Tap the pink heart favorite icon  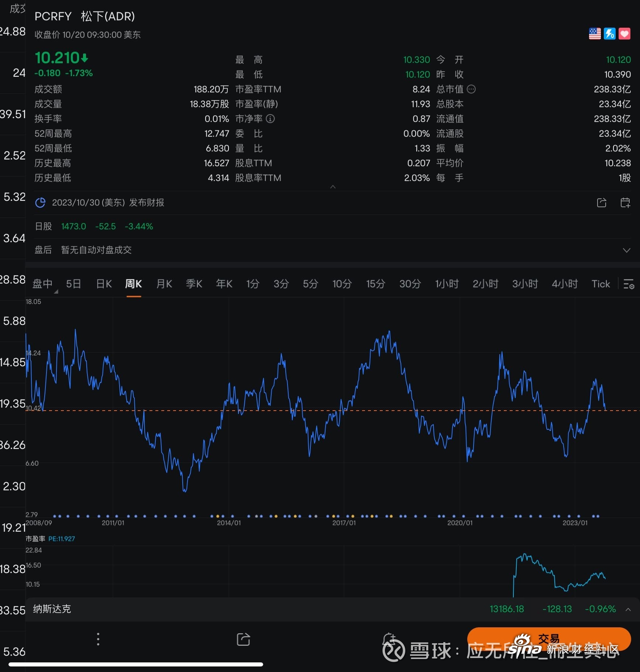[624, 34]
